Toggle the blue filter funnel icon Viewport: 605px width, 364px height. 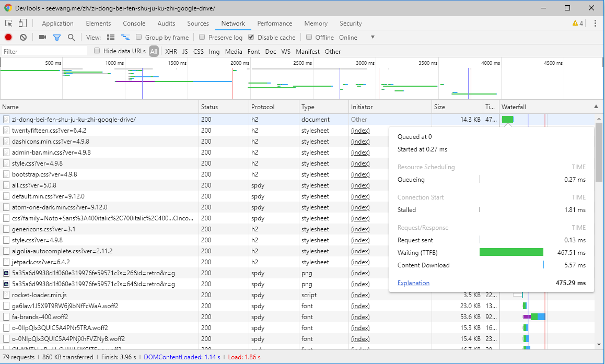click(57, 38)
